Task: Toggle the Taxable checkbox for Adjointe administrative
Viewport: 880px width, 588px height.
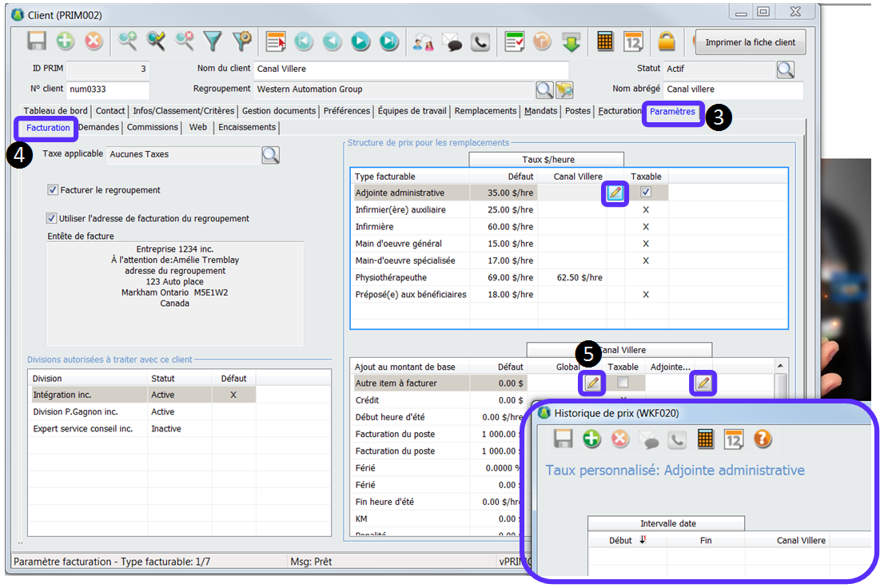Action: tap(646, 193)
